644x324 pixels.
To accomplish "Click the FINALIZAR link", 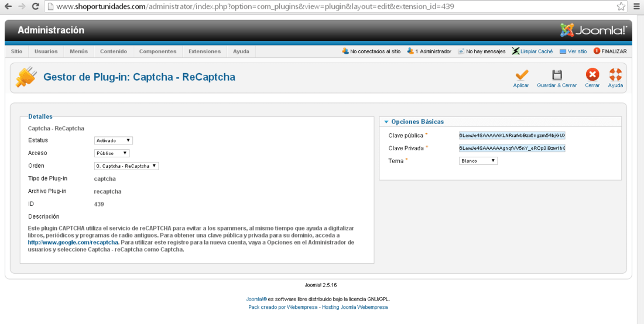I will click(x=614, y=51).
